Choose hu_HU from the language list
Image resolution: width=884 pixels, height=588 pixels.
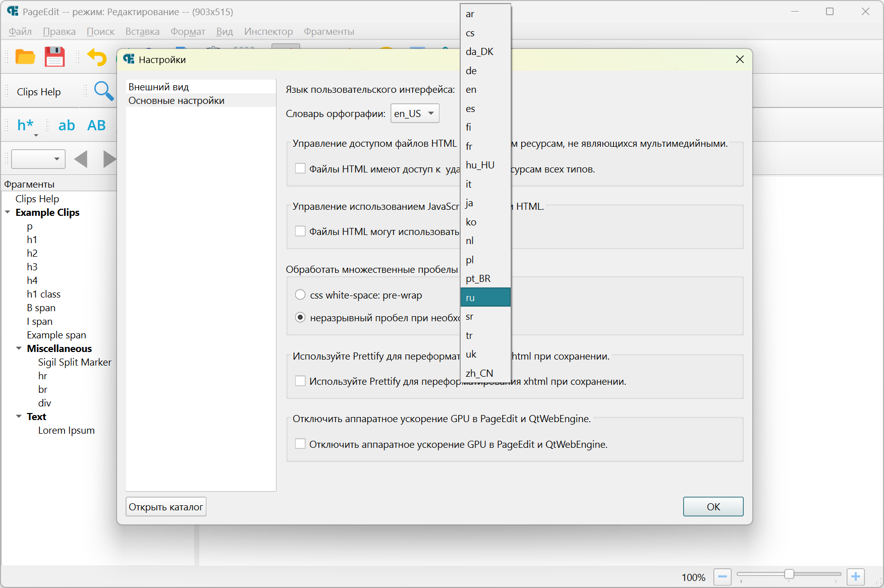[x=485, y=165]
